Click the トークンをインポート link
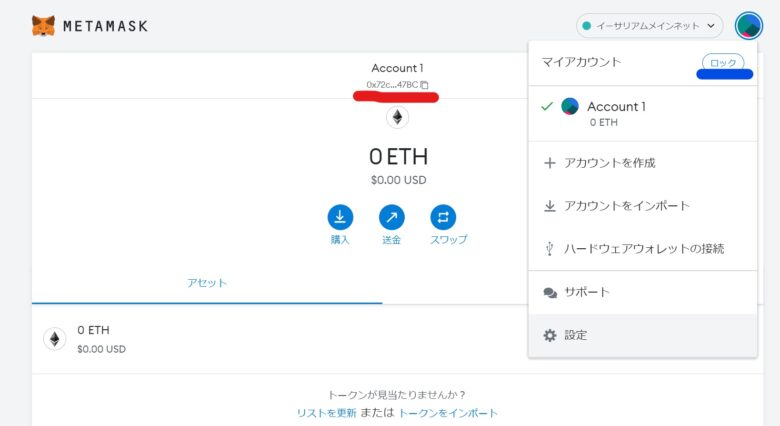The width and height of the screenshot is (780, 426). tap(448, 413)
